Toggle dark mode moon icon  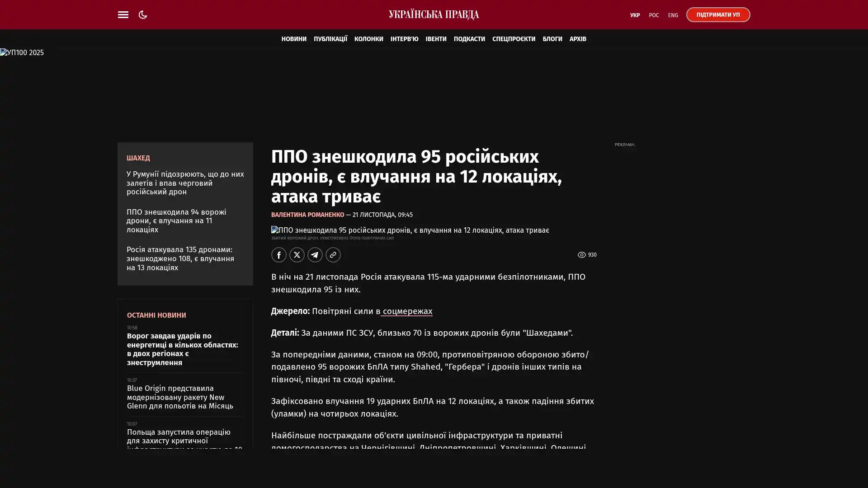click(143, 14)
